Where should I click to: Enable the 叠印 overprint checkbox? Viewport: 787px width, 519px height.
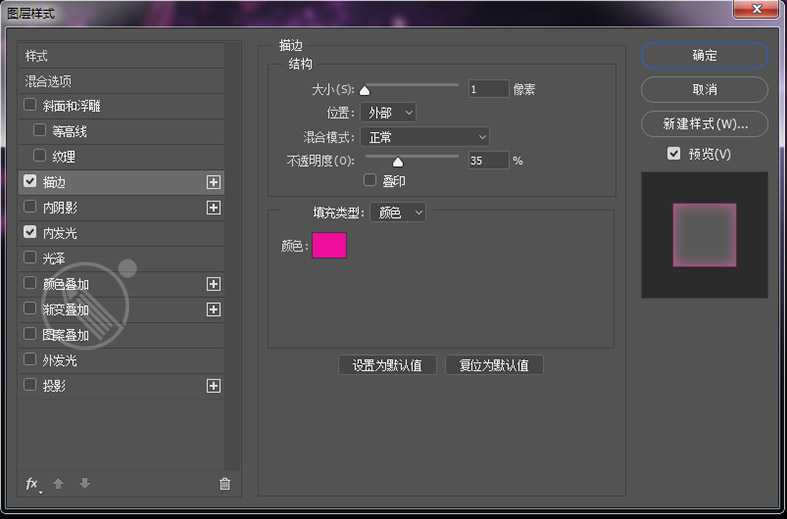click(x=370, y=181)
